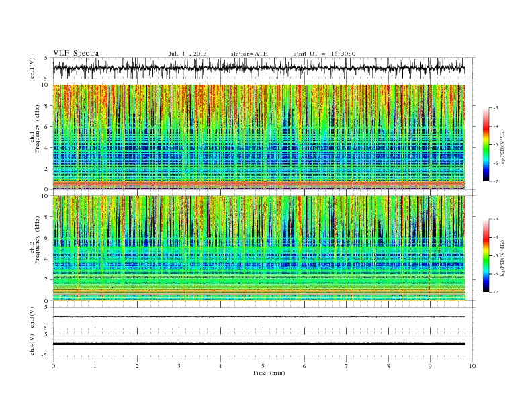
Task: Click the ch.1 voltage waveform trace
Action: click(x=259, y=68)
